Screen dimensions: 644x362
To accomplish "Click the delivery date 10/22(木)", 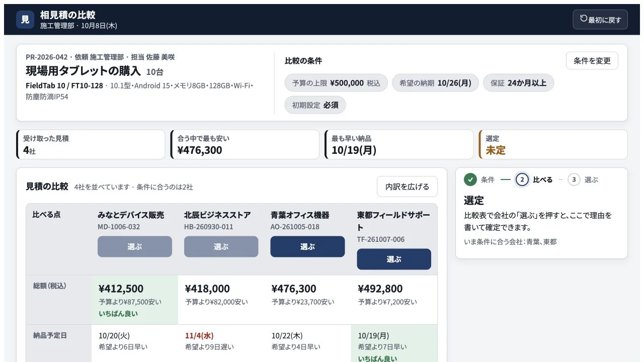I will (x=287, y=335).
